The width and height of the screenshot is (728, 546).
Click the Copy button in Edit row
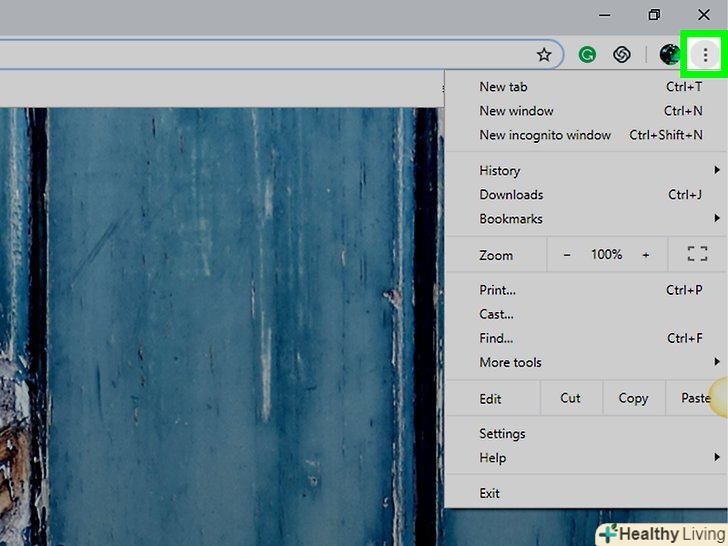tap(633, 398)
